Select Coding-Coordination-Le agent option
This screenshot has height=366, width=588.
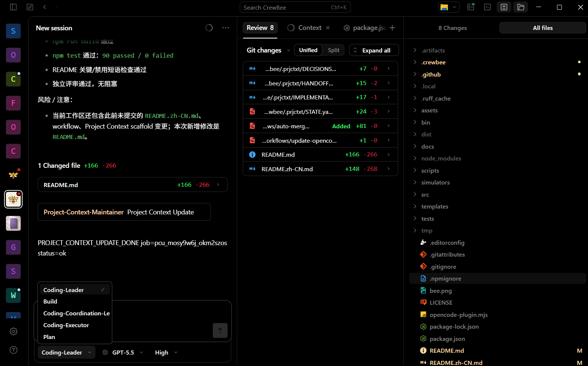coord(75,314)
